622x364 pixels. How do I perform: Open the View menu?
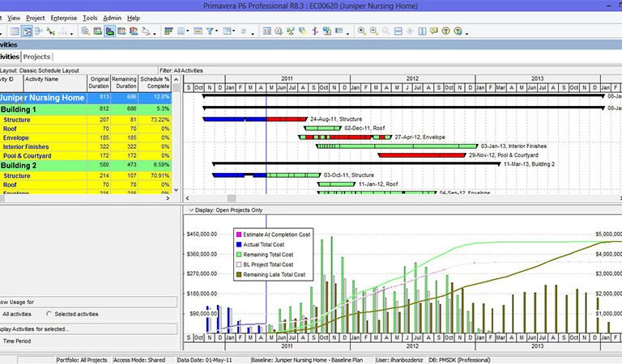point(14,18)
